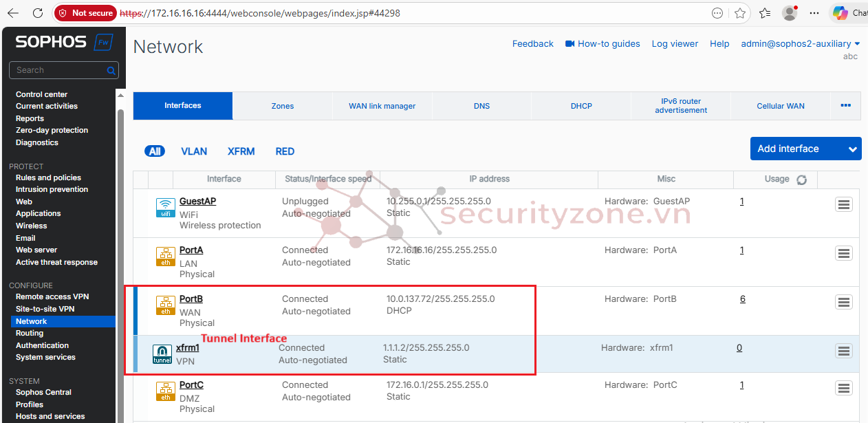Open the Log viewer link
Image resolution: width=868 pixels, height=423 pixels.
point(675,43)
